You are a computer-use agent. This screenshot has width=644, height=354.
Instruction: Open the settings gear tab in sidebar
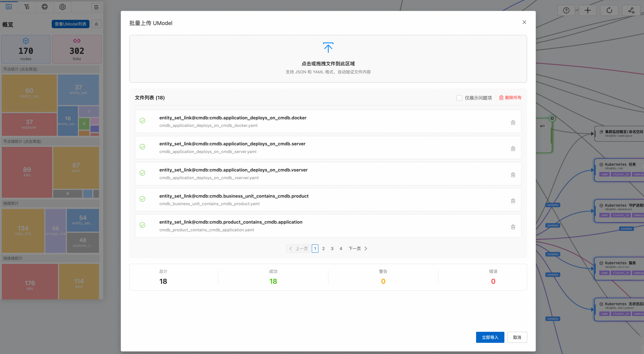click(x=63, y=7)
